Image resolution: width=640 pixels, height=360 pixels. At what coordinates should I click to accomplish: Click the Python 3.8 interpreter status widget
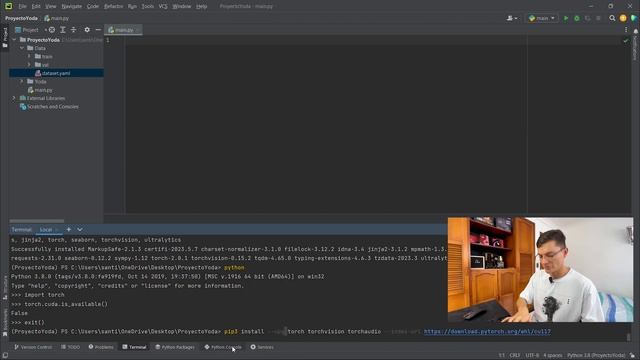click(596, 355)
